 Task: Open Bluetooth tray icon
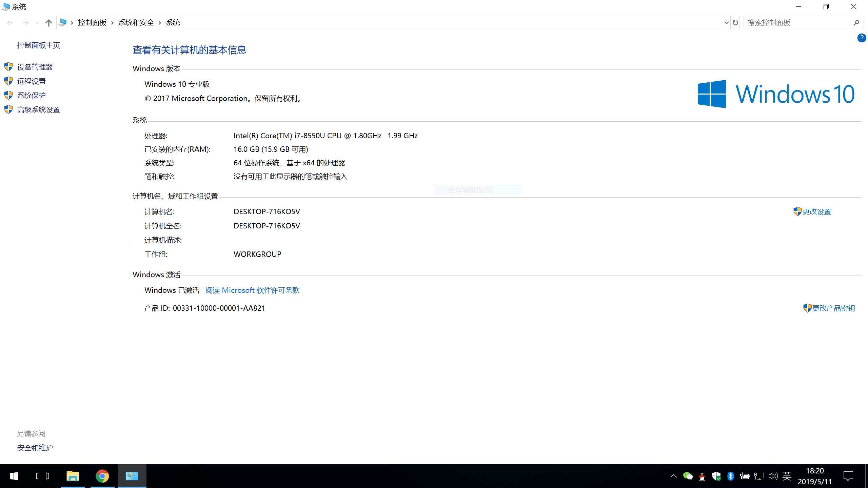pyautogui.click(x=731, y=476)
